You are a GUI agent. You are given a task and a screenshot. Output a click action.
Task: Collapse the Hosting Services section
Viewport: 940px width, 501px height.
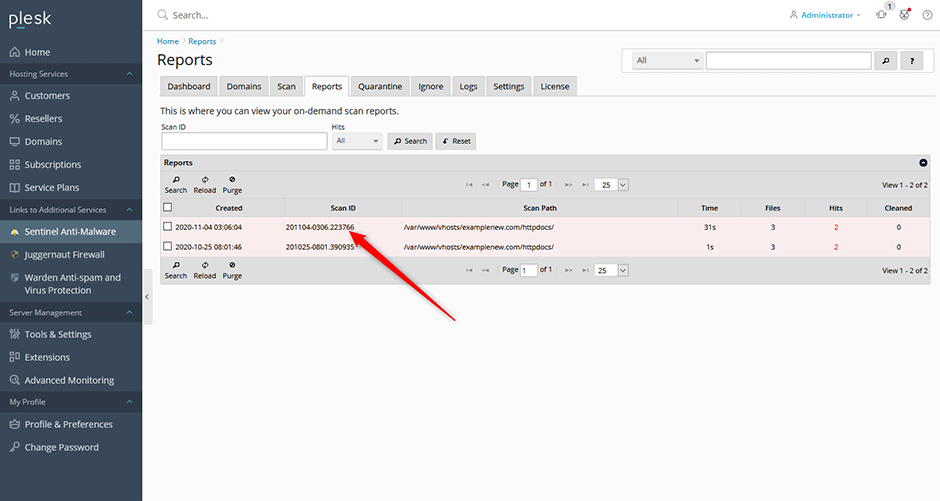click(x=129, y=74)
